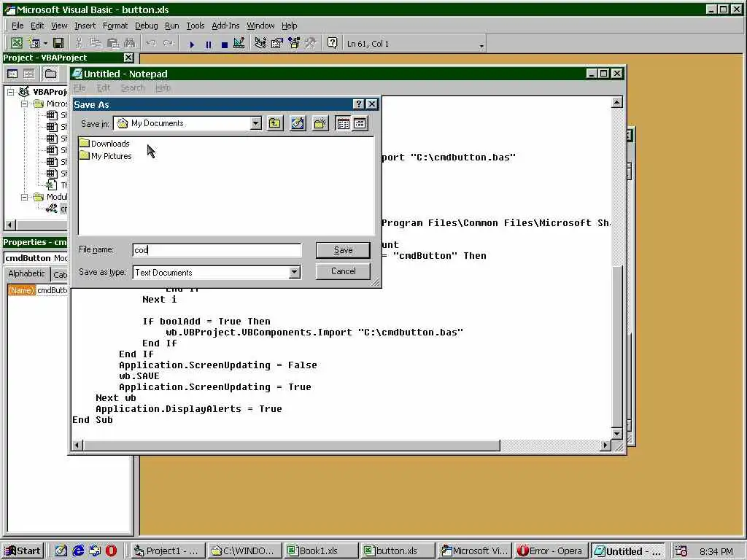Open the Save in My Documents dropdown
Viewport: 747px width, 560px height.
256,124
